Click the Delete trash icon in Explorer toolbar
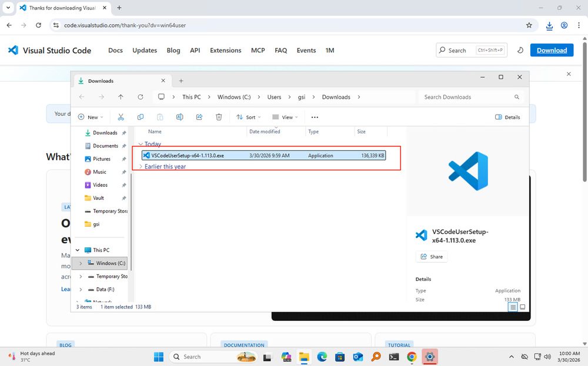This screenshot has height=366, width=588. (x=219, y=117)
